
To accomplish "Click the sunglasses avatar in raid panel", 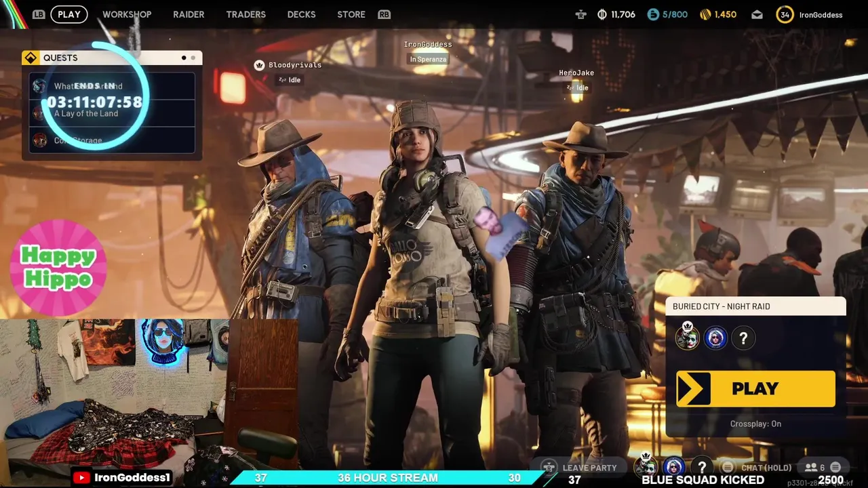I will pos(715,338).
